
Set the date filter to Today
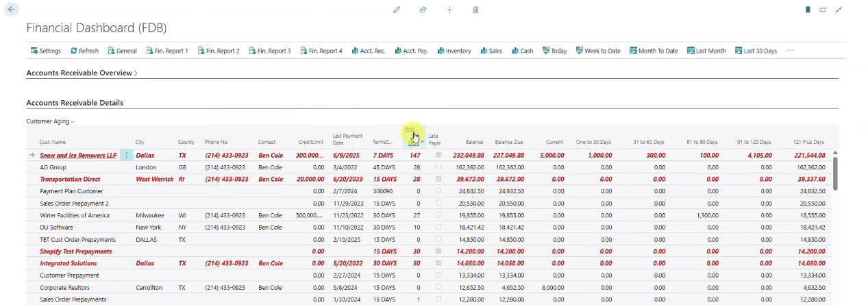[554, 51]
